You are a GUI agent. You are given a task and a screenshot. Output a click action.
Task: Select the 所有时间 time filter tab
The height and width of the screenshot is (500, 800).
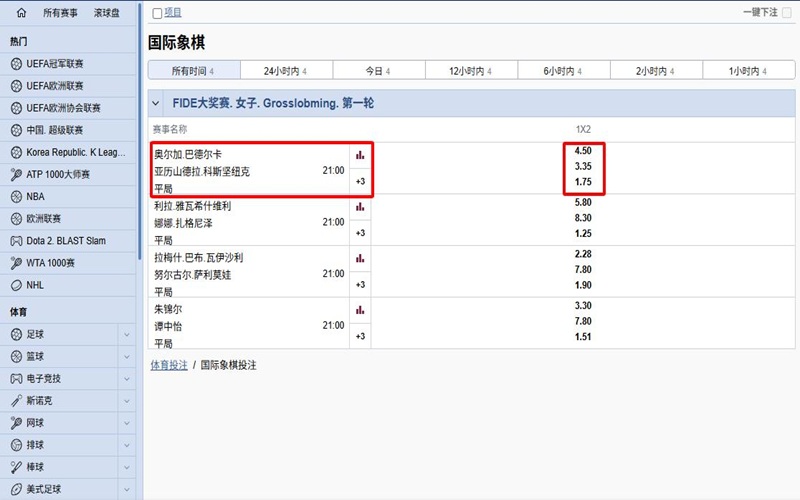pos(194,70)
